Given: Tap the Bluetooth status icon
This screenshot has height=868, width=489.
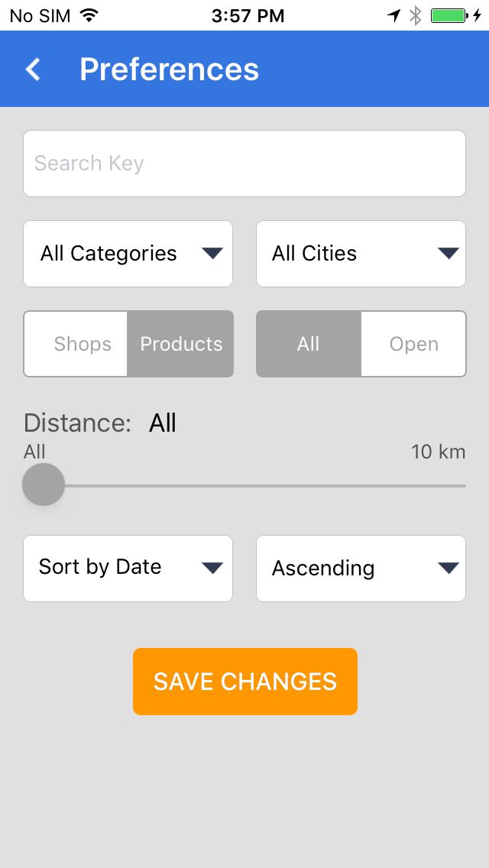Looking at the screenshot, I should click(x=416, y=15).
